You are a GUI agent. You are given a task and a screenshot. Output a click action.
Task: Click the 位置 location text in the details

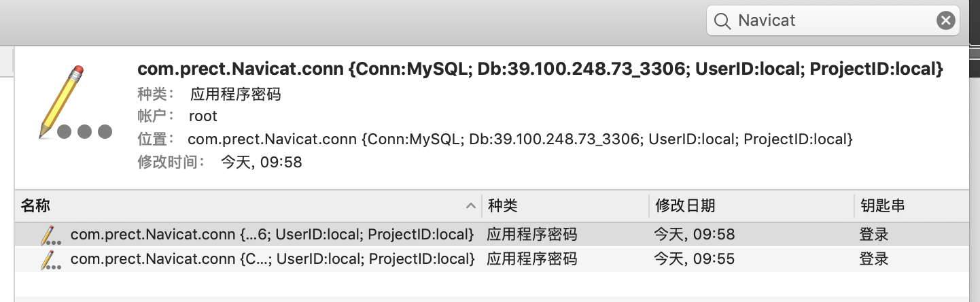click(519, 139)
